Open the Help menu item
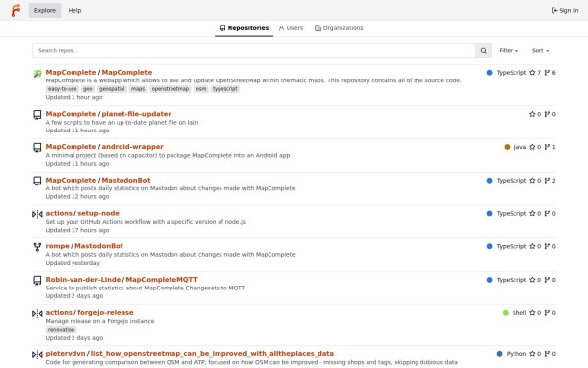This screenshot has width=588, height=368. 74,10
